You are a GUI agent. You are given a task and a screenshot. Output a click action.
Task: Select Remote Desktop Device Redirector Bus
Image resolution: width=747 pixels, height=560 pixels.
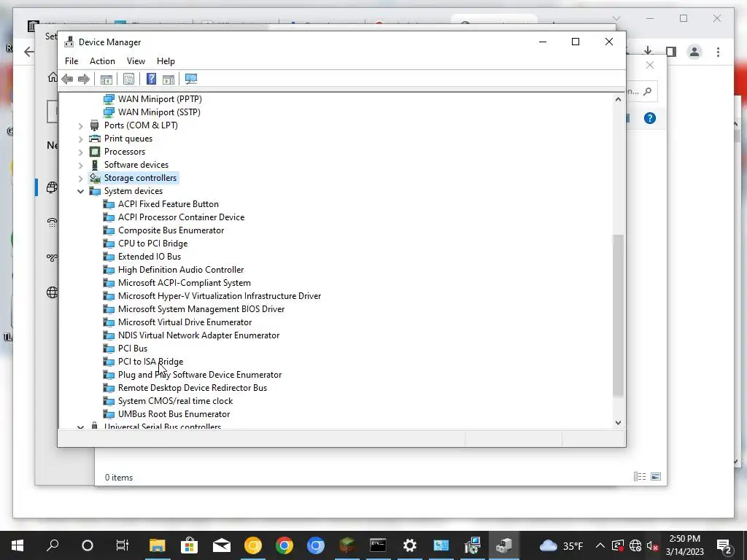point(193,388)
